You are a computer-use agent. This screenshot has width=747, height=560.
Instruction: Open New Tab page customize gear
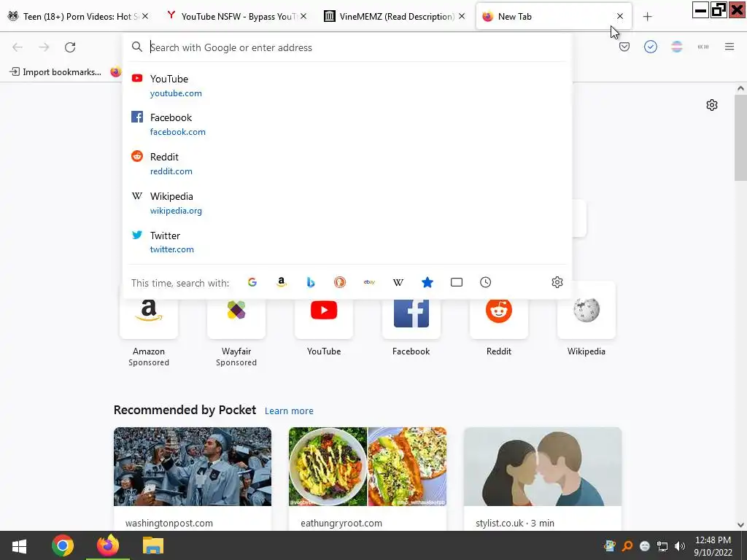point(712,105)
